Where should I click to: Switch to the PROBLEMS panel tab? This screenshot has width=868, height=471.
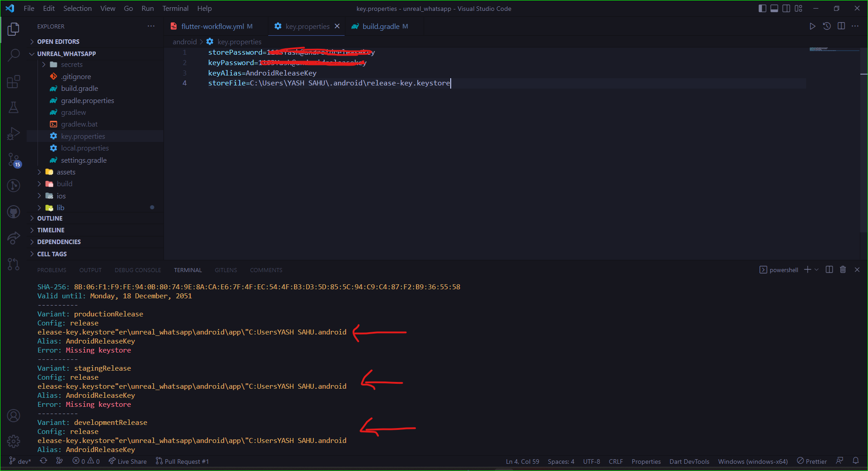point(51,270)
